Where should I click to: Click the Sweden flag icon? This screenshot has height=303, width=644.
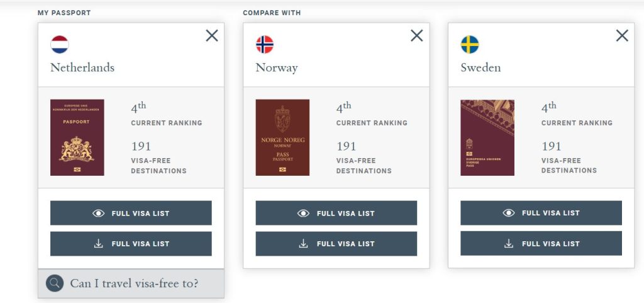[470, 45]
